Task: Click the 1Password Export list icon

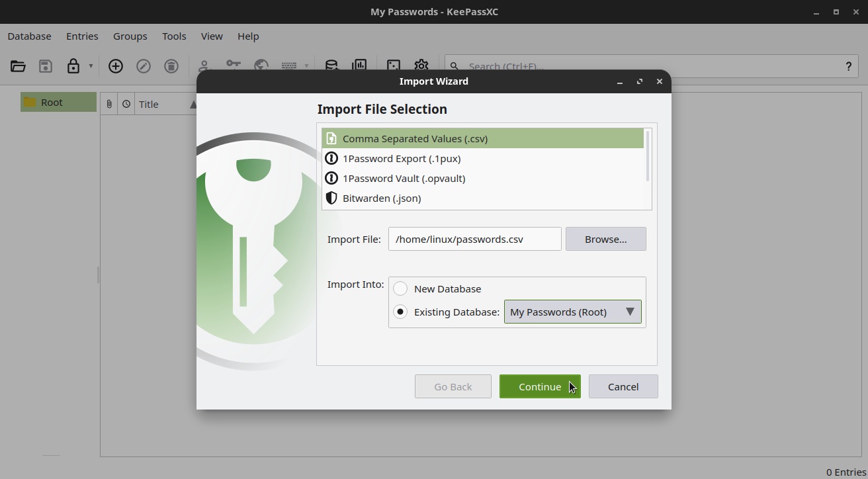Action: click(331, 158)
